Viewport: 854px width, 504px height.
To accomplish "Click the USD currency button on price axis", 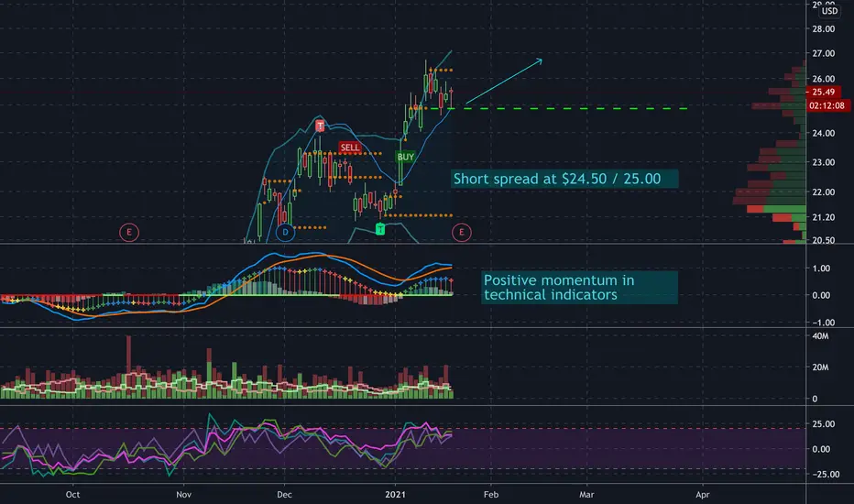I will pyautogui.click(x=829, y=10).
